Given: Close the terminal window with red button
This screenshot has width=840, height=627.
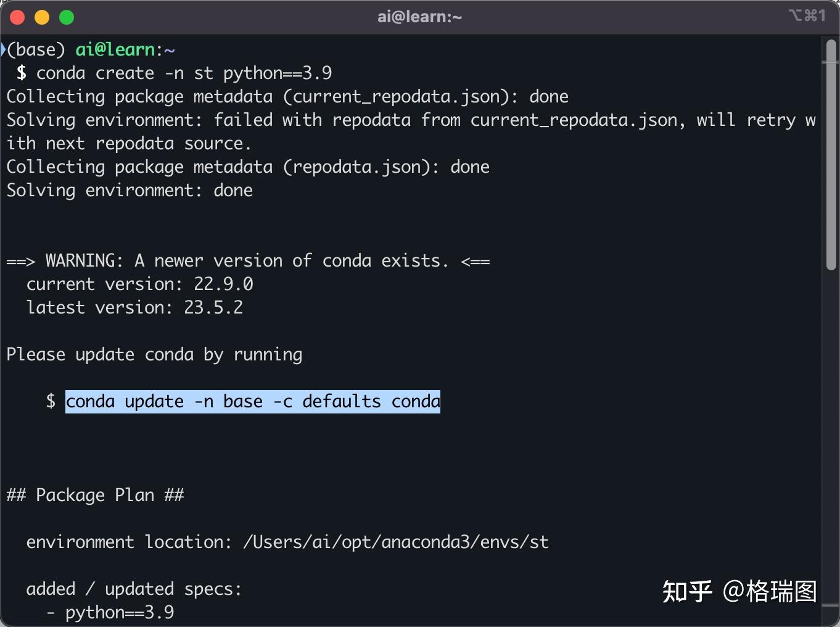Looking at the screenshot, I should [x=18, y=17].
